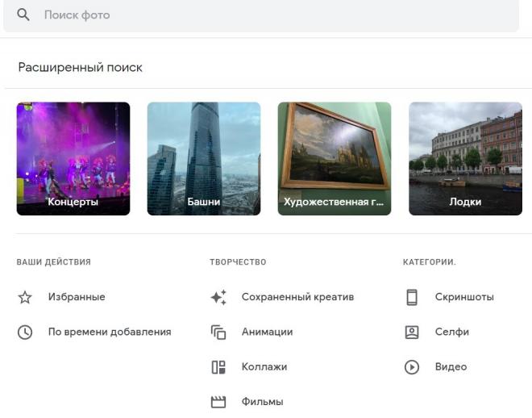Click the sparkle icon for Сохраненный креатив
This screenshot has width=532, height=418.
point(218,297)
